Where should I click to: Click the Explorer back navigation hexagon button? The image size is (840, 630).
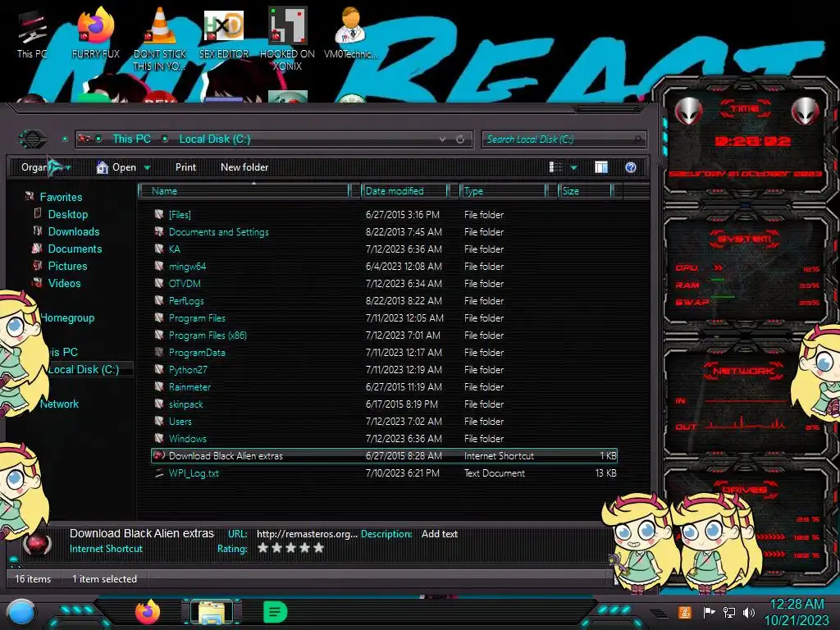pos(33,139)
